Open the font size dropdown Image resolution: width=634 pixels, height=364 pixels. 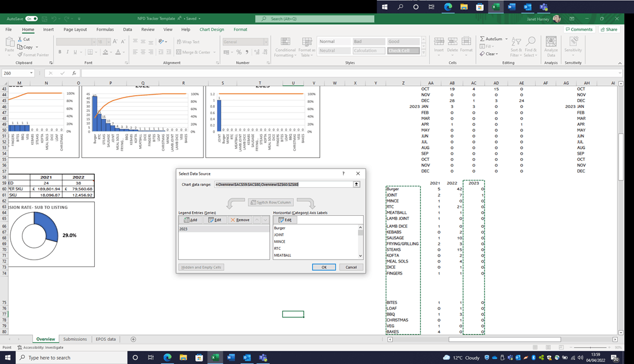pyautogui.click(x=109, y=42)
